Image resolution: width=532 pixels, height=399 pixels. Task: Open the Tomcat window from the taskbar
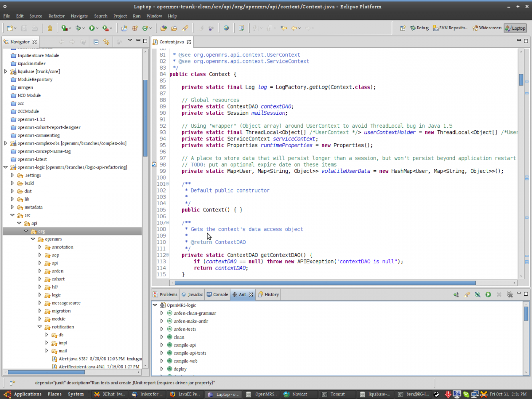point(337,394)
